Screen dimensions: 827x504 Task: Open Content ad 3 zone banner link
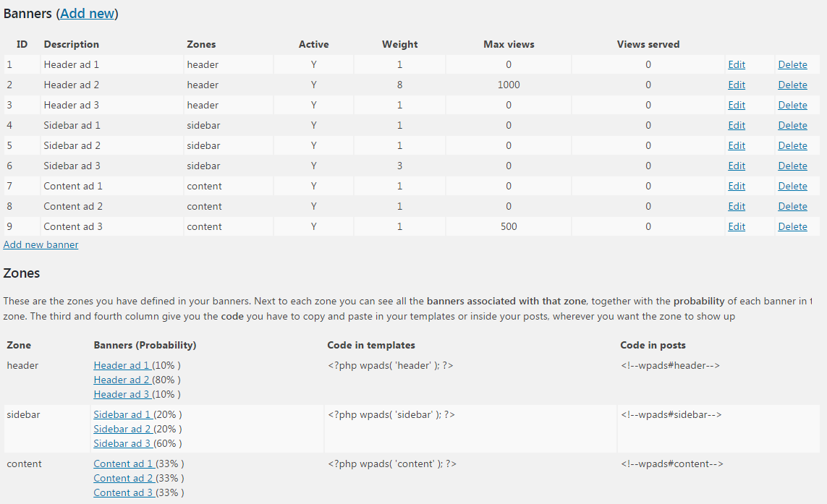124,493
